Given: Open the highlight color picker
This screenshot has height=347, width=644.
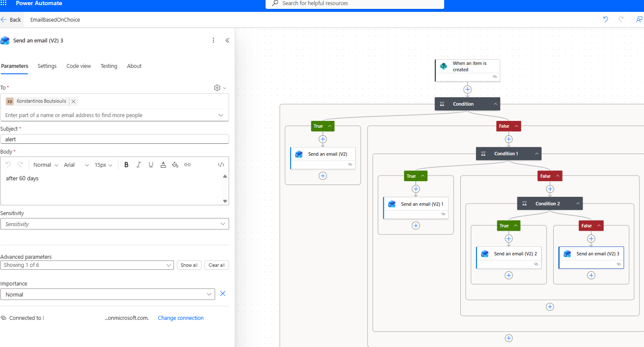Looking at the screenshot, I should [175, 165].
